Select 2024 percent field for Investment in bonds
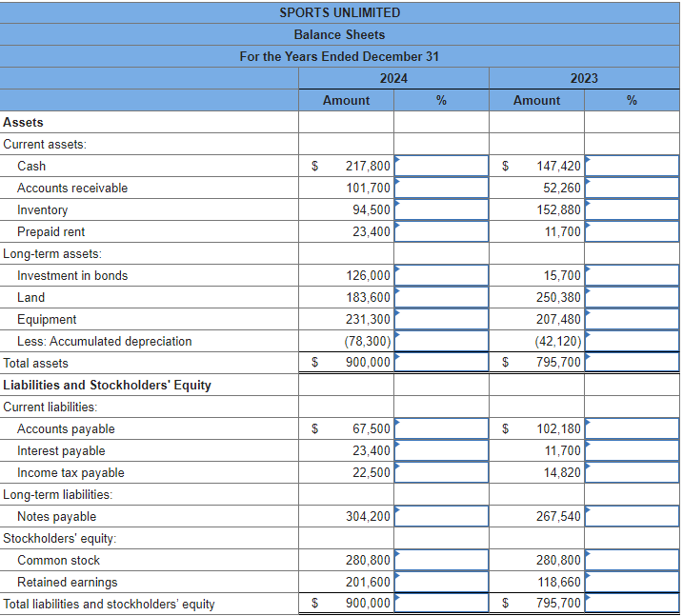 click(441, 275)
